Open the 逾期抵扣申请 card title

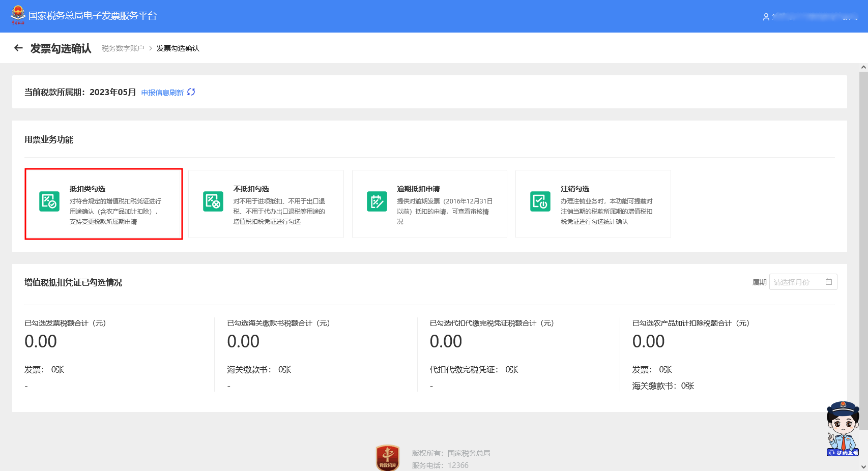pos(418,189)
